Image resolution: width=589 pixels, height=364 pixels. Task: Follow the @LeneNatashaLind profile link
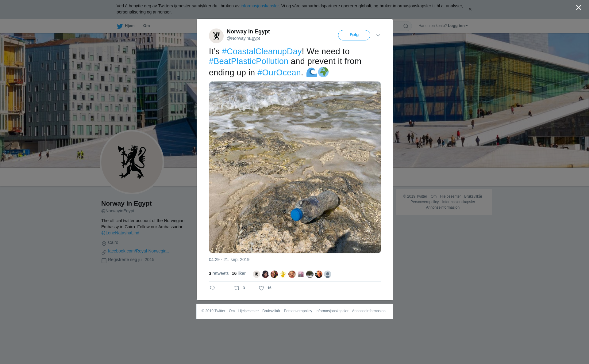click(x=120, y=233)
